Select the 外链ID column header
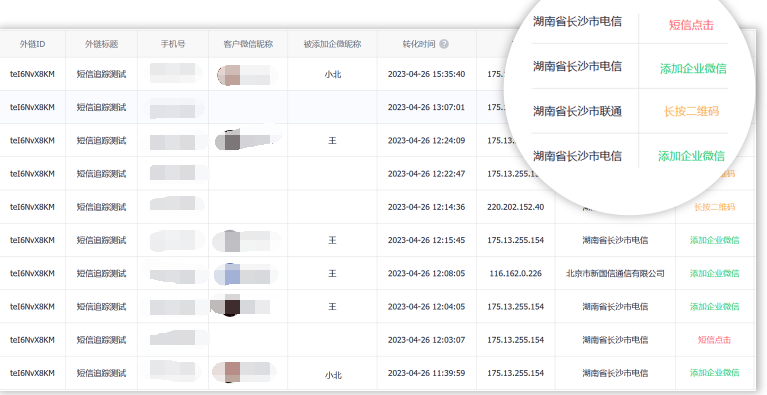The image size is (767, 395). pos(32,44)
